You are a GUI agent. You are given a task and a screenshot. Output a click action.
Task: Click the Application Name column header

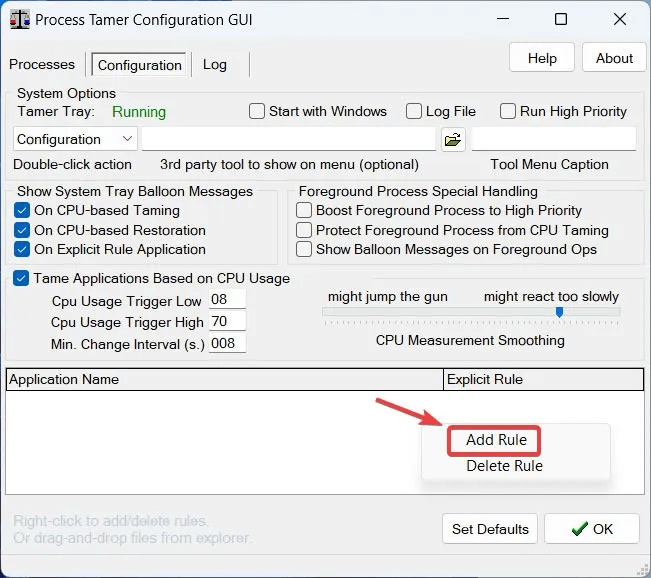(225, 380)
